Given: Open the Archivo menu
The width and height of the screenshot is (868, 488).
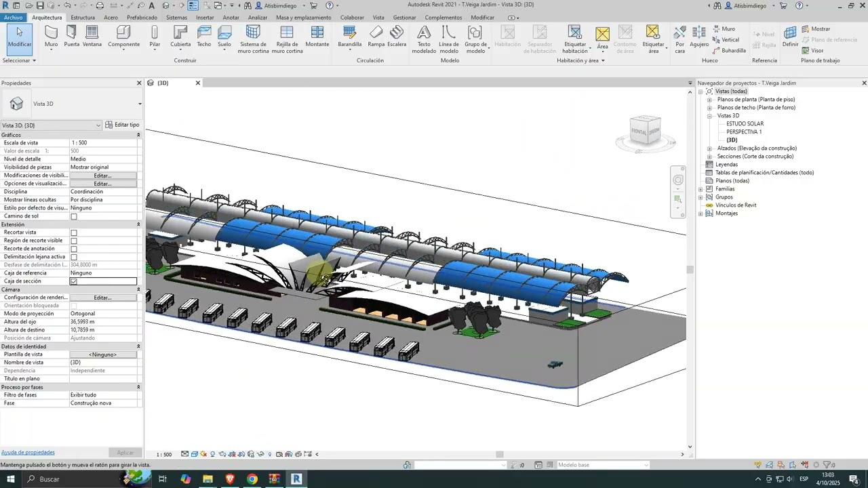Looking at the screenshot, I should [x=14, y=18].
